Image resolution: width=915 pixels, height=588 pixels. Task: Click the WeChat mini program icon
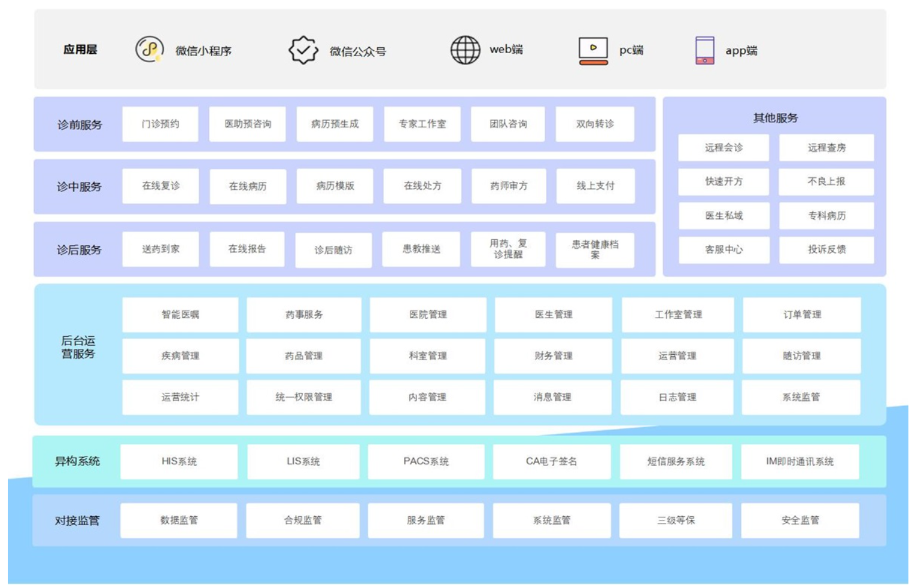(x=149, y=50)
